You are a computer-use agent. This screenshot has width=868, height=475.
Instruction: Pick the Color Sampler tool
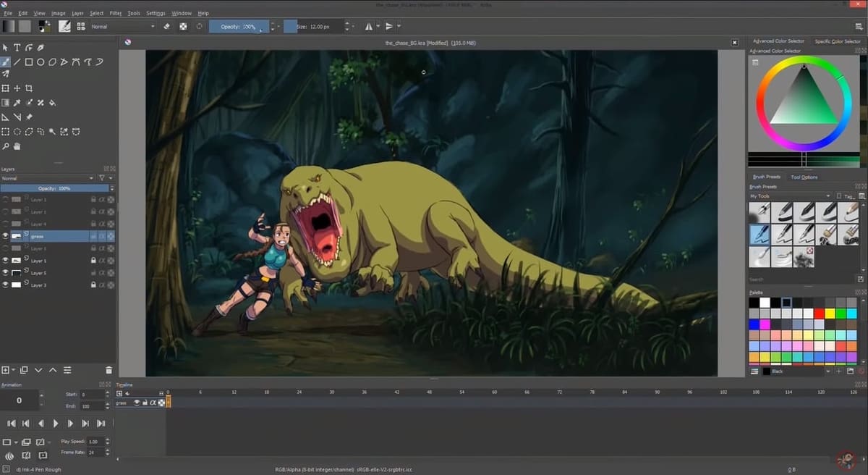coord(18,102)
